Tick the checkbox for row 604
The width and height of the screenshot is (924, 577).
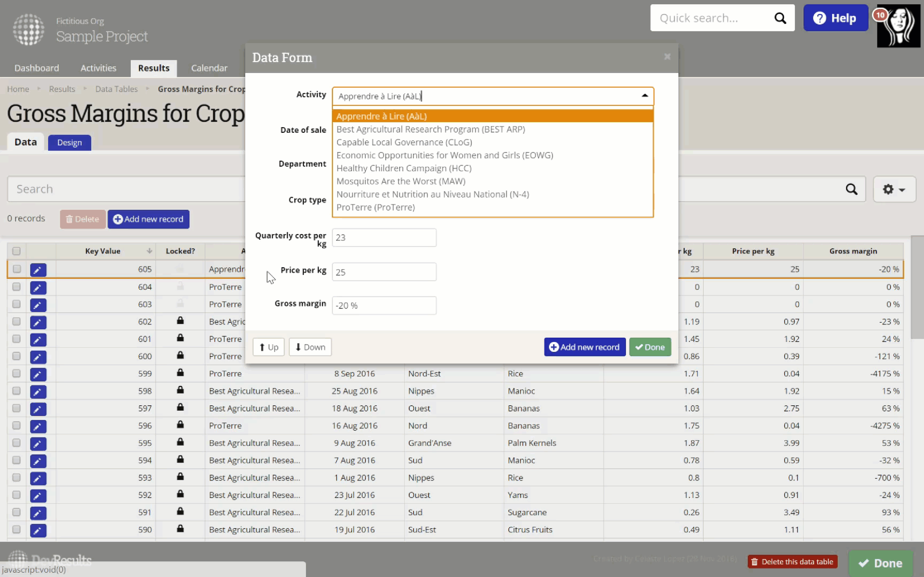click(x=16, y=287)
